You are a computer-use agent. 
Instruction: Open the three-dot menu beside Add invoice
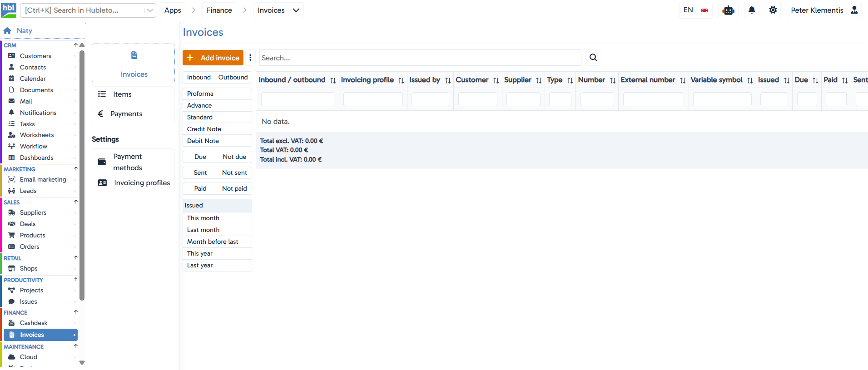[x=250, y=58]
